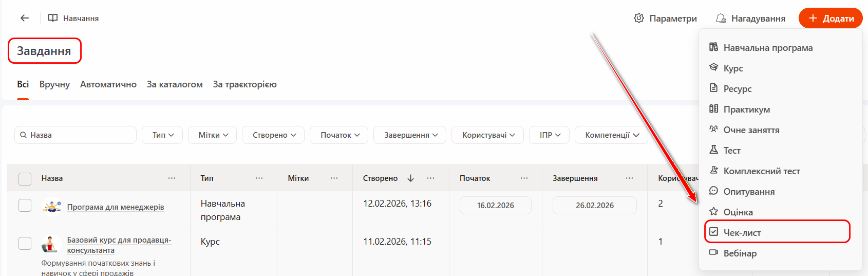
Task: Click Програма для менеджерів thumbnail icon
Action: pos(52,206)
